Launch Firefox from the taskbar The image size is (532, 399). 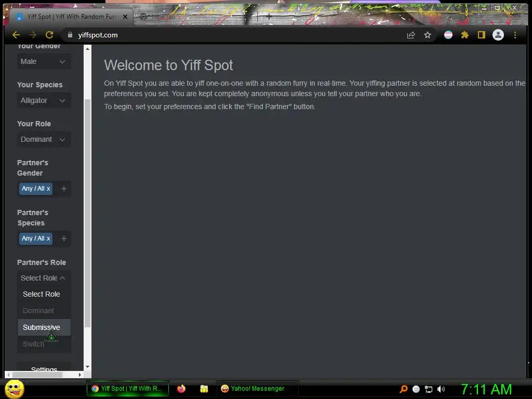181,389
